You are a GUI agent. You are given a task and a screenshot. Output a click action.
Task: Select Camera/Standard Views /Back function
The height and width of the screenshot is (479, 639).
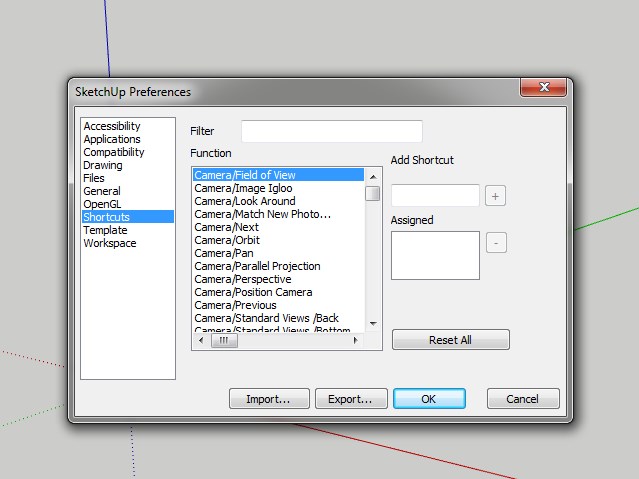[278, 318]
